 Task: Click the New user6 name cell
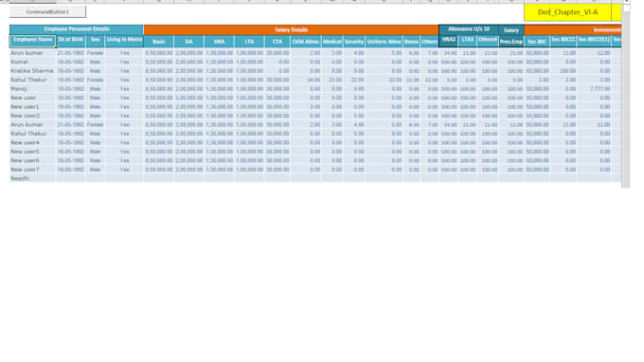[x=32, y=161]
